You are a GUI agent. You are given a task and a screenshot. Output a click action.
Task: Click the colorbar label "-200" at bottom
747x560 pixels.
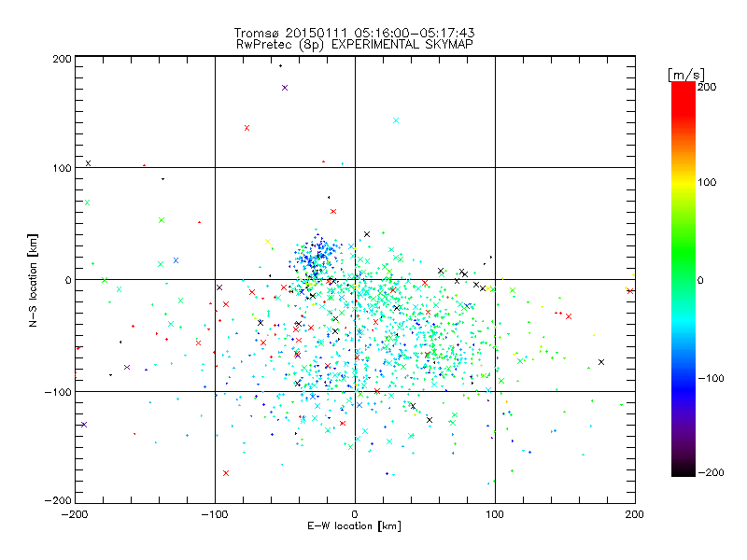coord(711,472)
